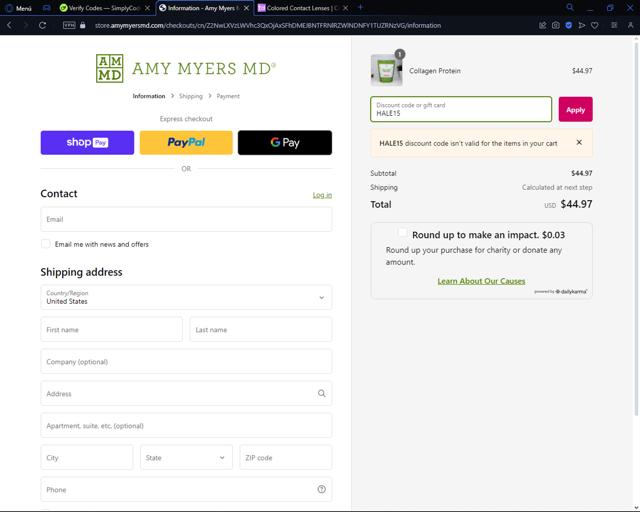Click the First name field
This screenshot has width=640, height=512.
point(111,329)
